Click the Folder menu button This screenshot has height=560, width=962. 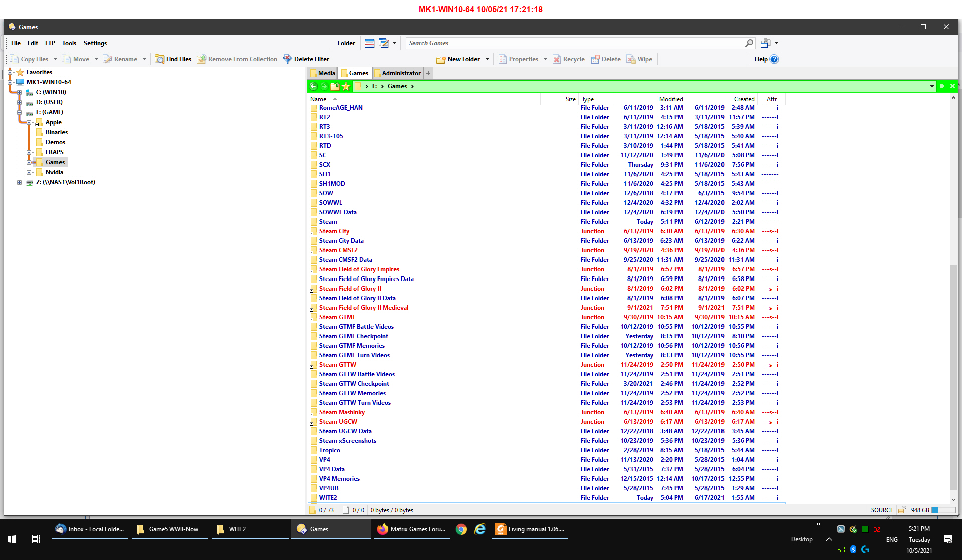tap(346, 43)
